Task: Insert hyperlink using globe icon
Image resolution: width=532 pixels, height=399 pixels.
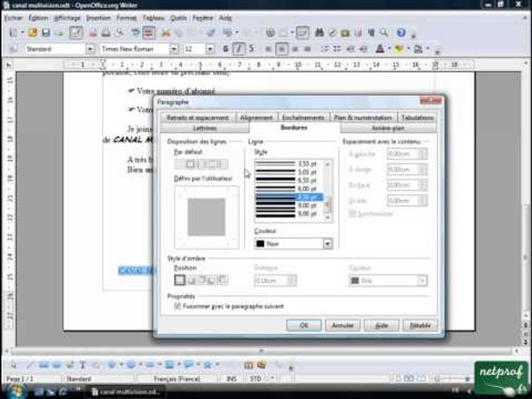Action: [270, 33]
